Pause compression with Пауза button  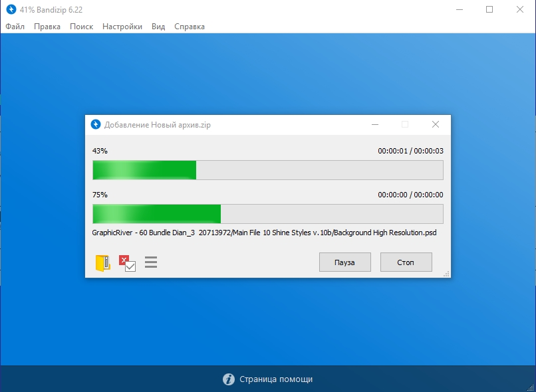click(x=345, y=262)
